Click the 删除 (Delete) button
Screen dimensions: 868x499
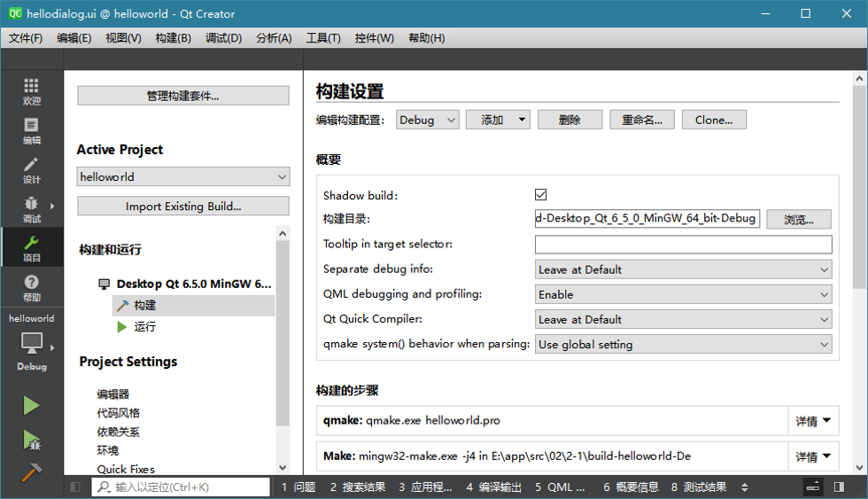coord(570,120)
